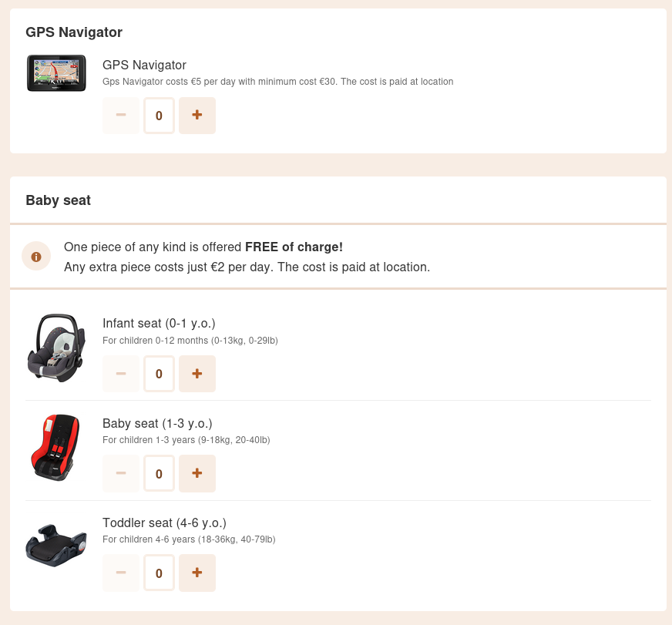Click the Toddler booster seat image
This screenshot has height=625, width=672.
[56, 546]
